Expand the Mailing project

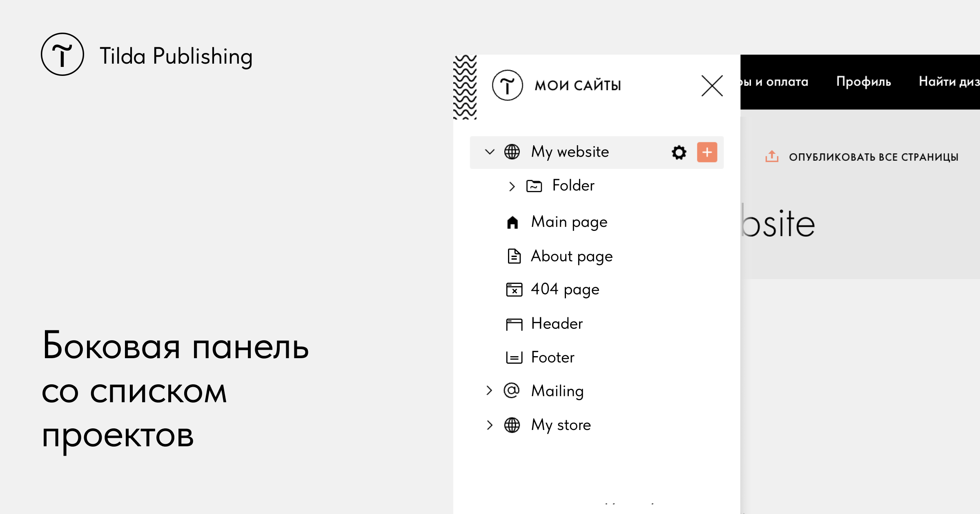pyautogui.click(x=490, y=391)
